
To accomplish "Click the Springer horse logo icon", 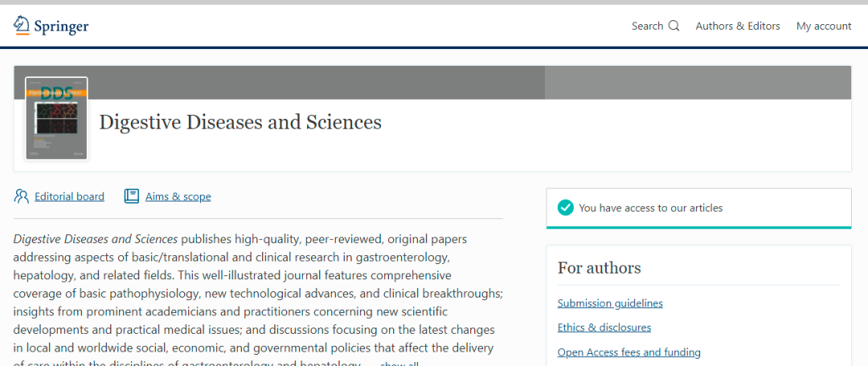I will pyautogui.click(x=21, y=25).
